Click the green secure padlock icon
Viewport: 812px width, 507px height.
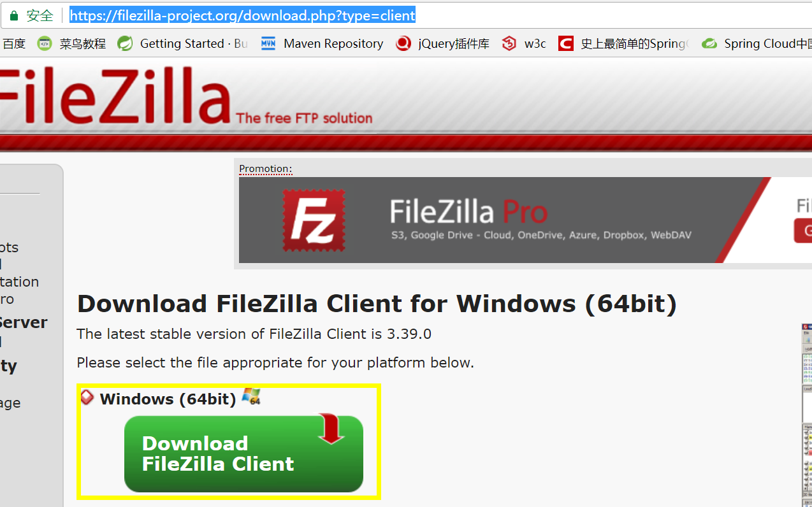[14, 16]
